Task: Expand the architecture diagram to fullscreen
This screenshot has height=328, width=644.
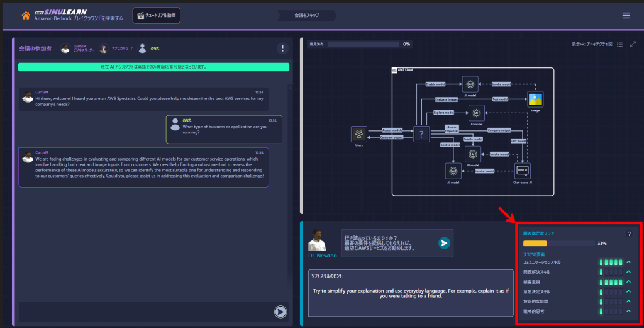Action: click(x=633, y=44)
